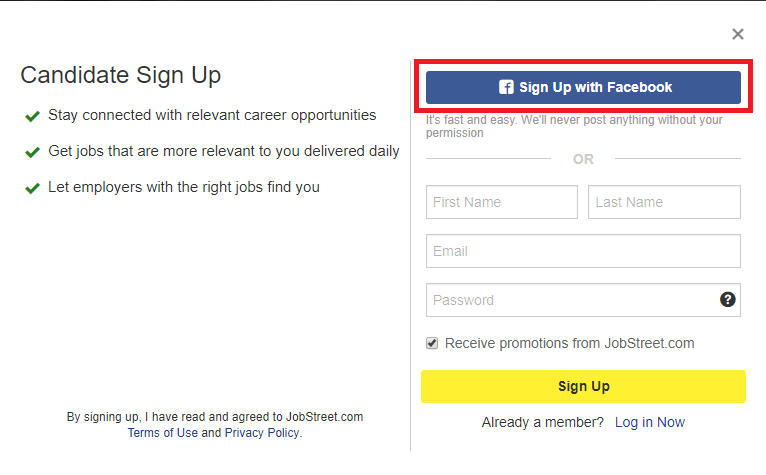Viewport: 766px width, 475px height.
Task: Click the Candidate Sign Up heading
Action: pyautogui.click(x=121, y=76)
